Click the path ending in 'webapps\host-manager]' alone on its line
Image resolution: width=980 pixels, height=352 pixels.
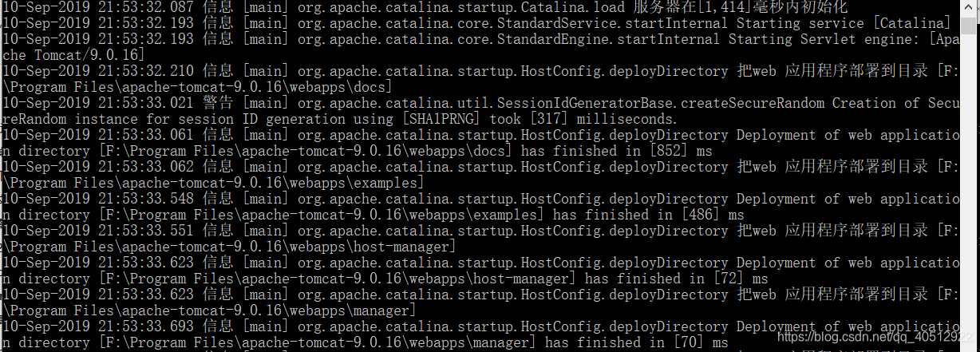click(x=229, y=247)
